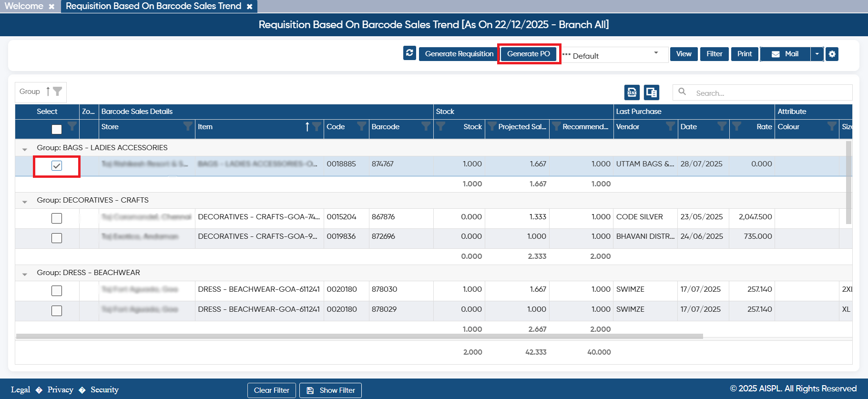The width and height of the screenshot is (868, 399).
Task: Click the column chooser icon near search
Action: tap(652, 92)
